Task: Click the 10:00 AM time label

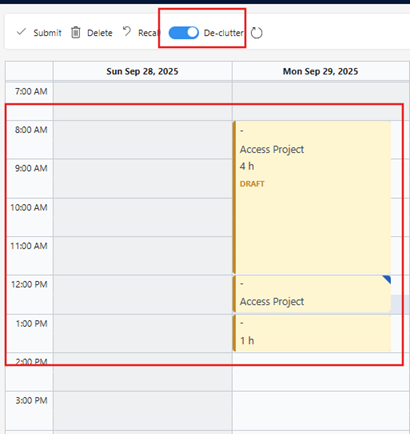Action: tap(29, 207)
